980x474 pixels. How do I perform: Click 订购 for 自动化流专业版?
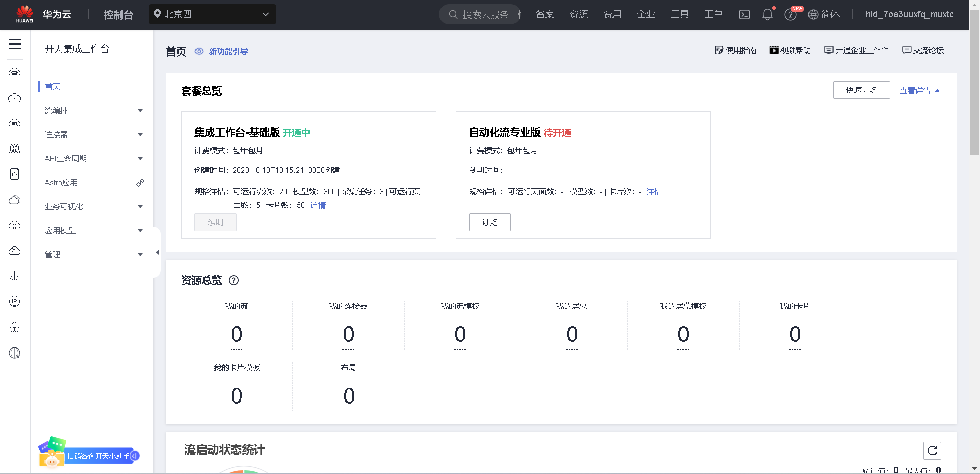490,222
